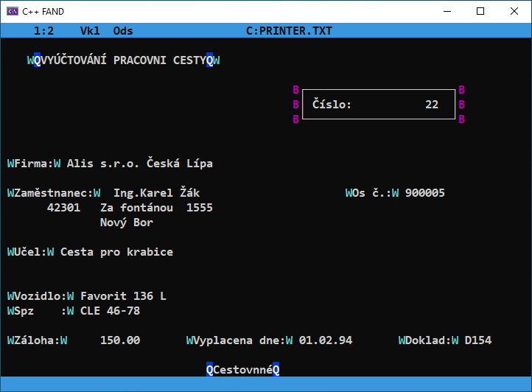Click the cursor position indicator 1:2
This screenshot has width=532, height=392.
tap(43, 31)
